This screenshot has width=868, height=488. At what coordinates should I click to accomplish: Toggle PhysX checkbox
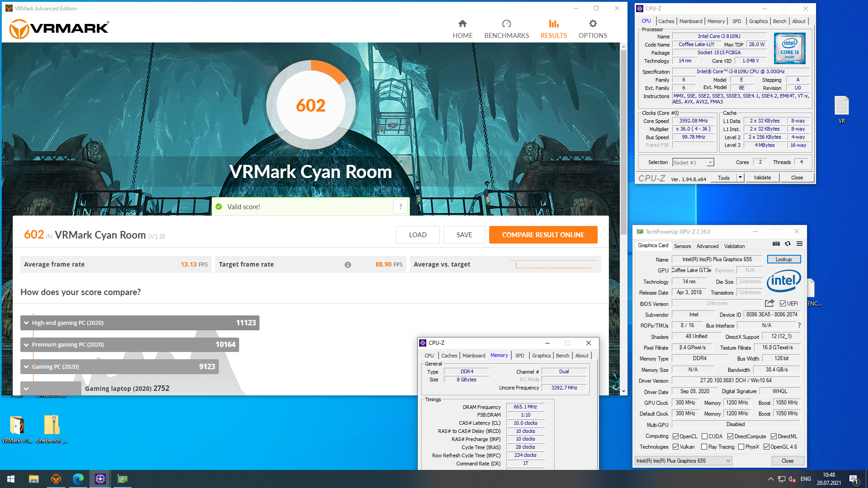pyautogui.click(x=741, y=447)
